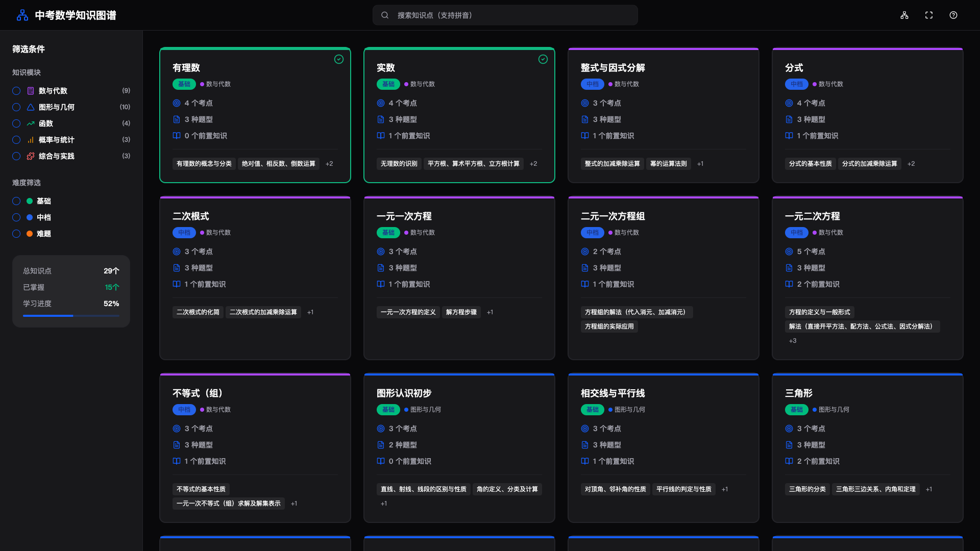Enable the 基础 difficulty filter
Screen dimensions: 980x551
tap(16, 201)
